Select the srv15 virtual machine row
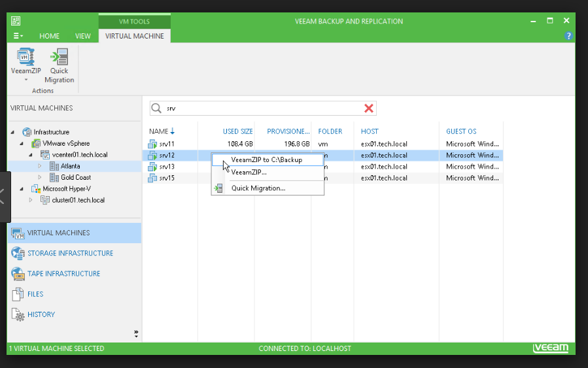This screenshot has height=368, width=588. click(322, 178)
